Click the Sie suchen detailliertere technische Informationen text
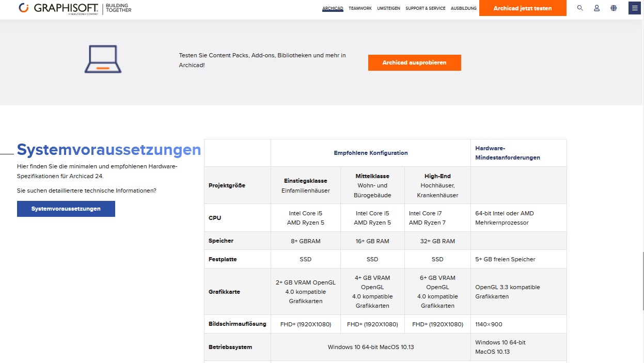 point(87,191)
